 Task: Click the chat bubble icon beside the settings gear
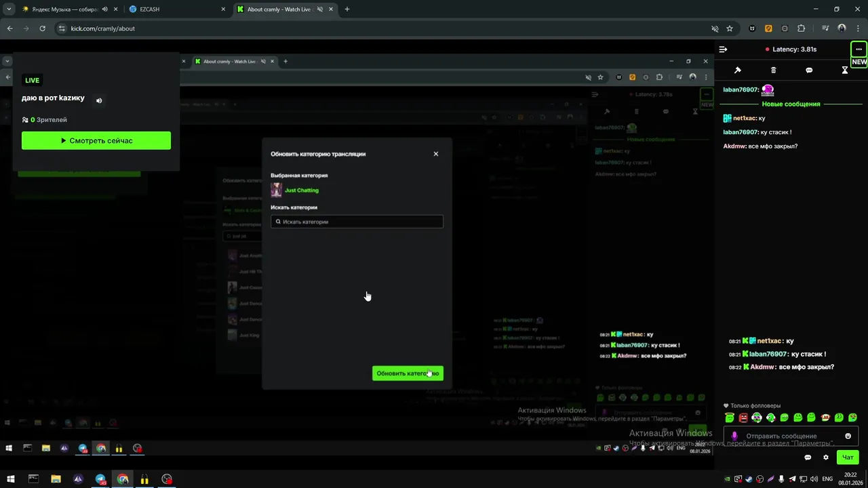(808, 457)
